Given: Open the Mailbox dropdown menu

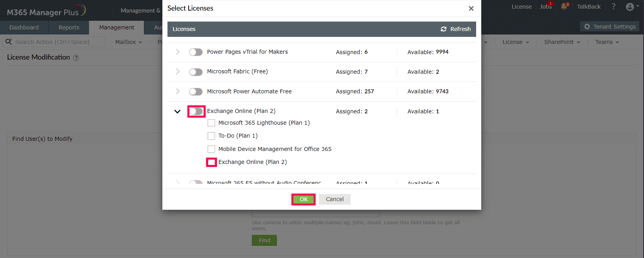Looking at the screenshot, I should (129, 42).
